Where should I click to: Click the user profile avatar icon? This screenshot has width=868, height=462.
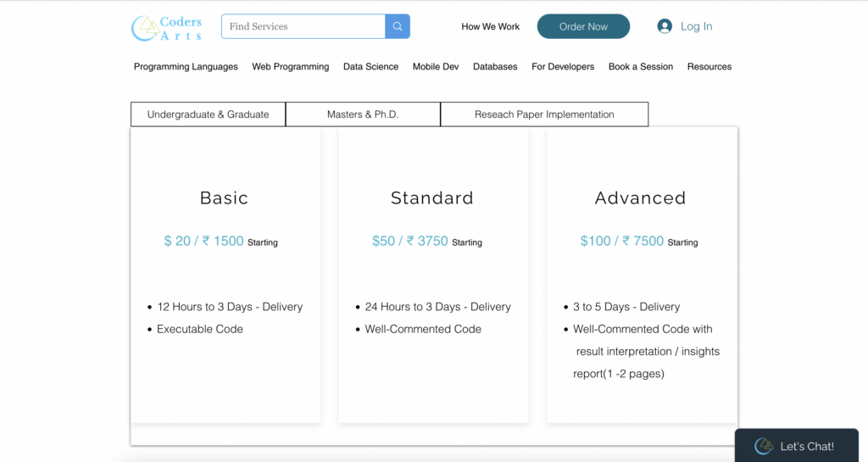pyautogui.click(x=665, y=26)
